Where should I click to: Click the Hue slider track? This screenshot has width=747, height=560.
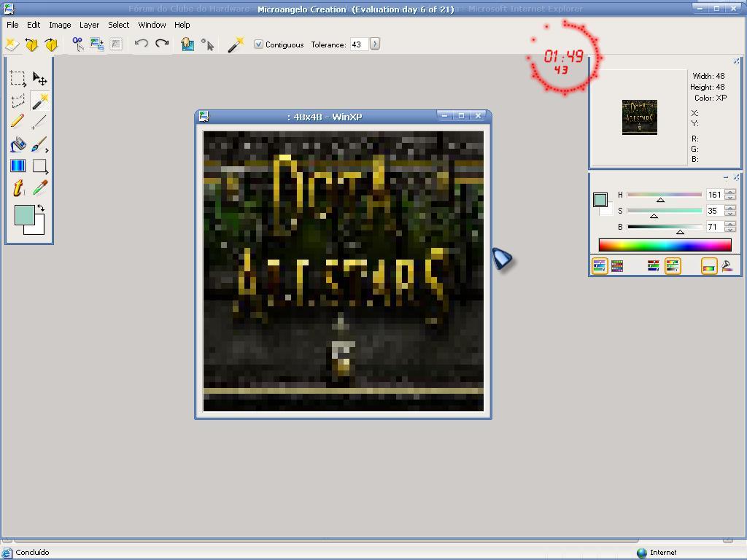(665, 195)
